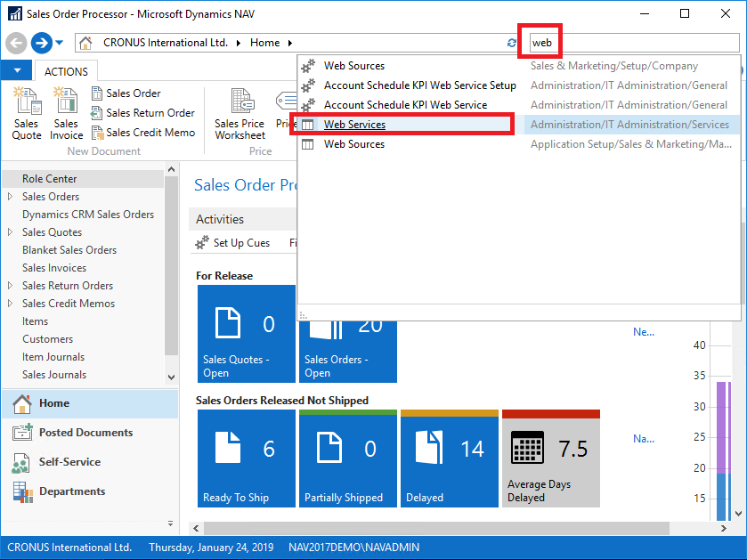Open the Sales Price Worksheet

point(240,114)
